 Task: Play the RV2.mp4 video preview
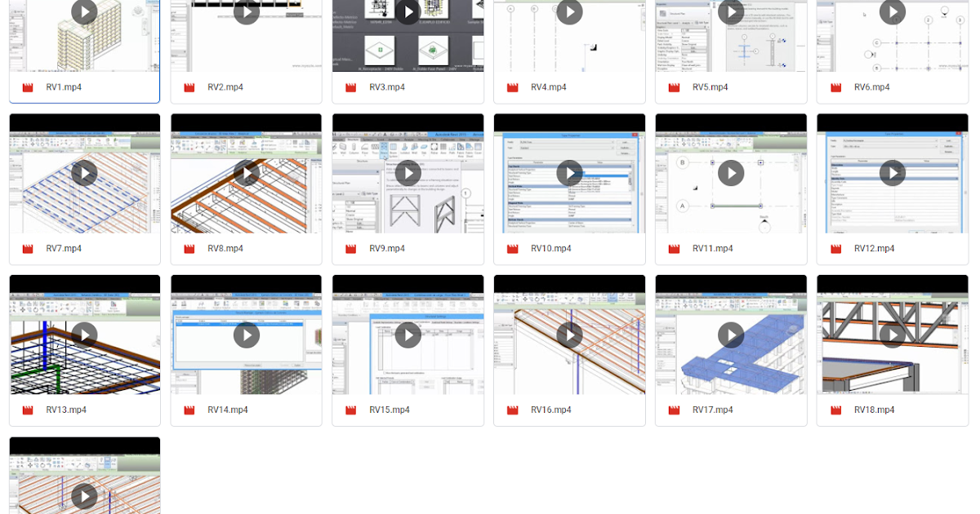click(246, 12)
